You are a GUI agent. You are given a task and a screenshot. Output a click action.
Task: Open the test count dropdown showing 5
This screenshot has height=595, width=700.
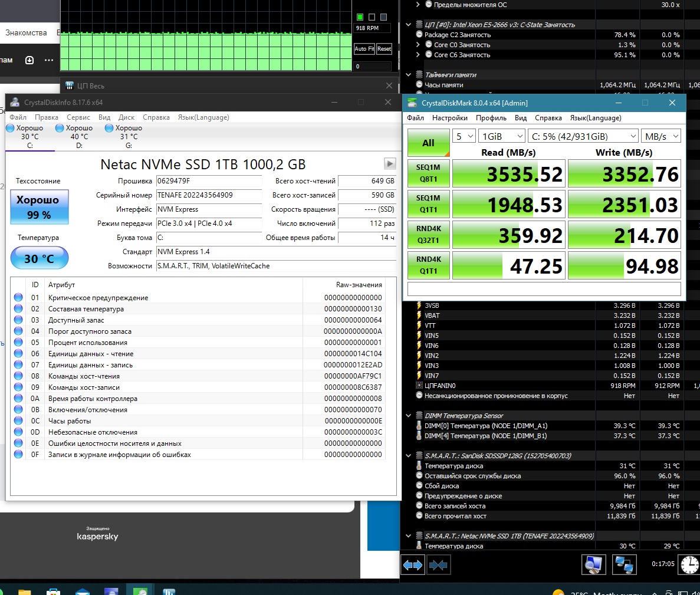tap(464, 136)
